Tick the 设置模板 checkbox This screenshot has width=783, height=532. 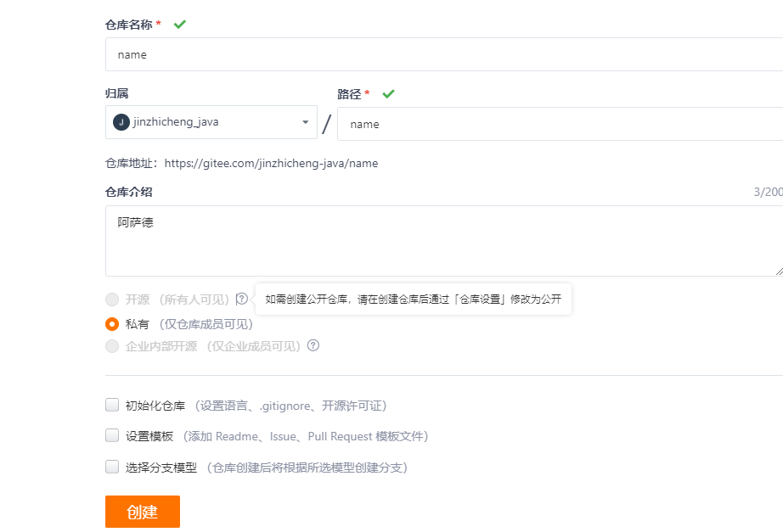(x=112, y=435)
